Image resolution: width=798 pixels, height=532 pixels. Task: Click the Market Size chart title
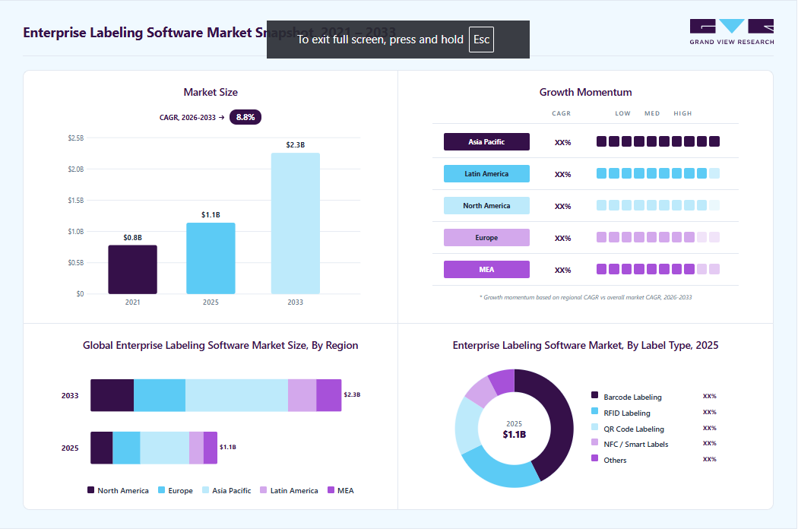pyautogui.click(x=211, y=92)
